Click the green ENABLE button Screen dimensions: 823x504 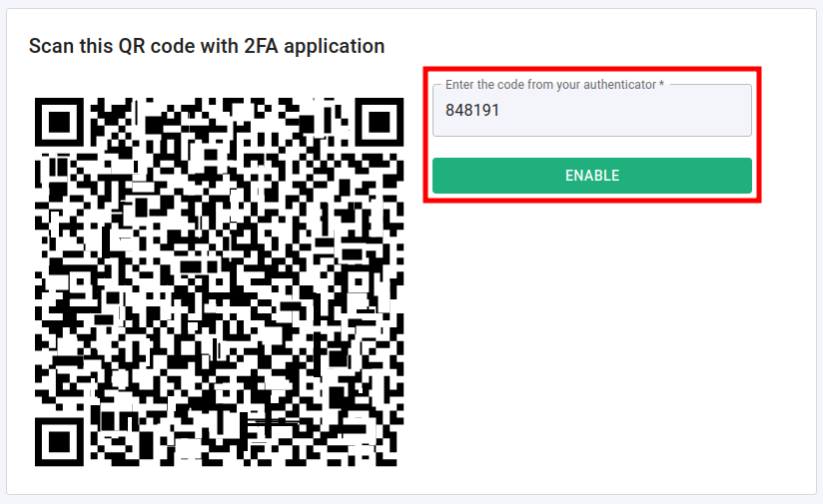pos(591,176)
